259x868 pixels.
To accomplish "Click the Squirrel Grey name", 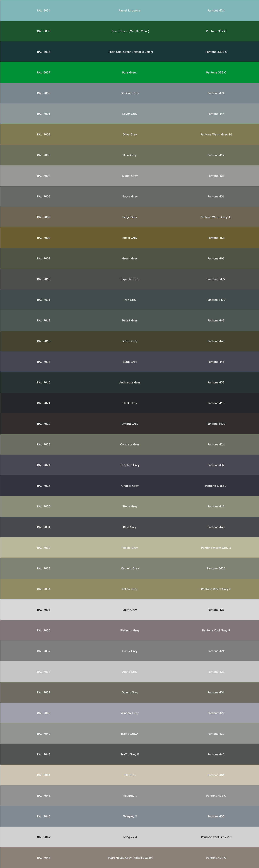I will 130,93.
